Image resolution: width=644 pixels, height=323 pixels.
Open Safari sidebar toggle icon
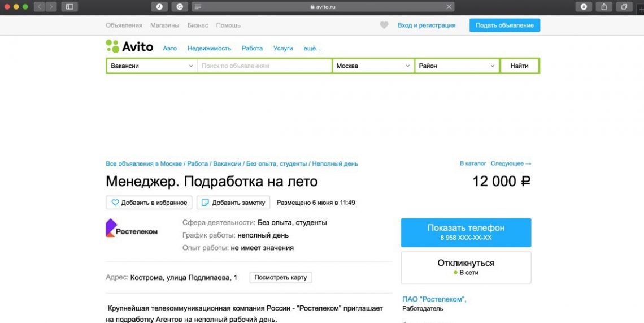[69, 7]
